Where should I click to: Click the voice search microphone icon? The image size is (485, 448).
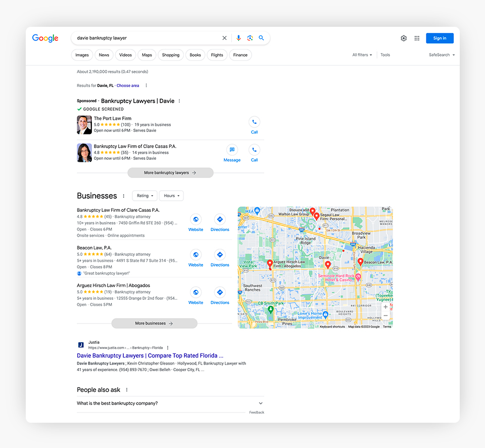(x=238, y=38)
